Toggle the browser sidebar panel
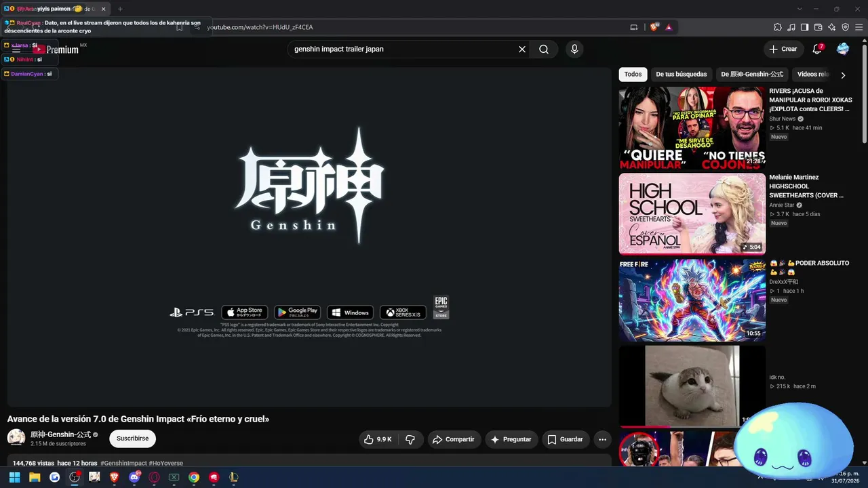Image resolution: width=868 pixels, height=488 pixels. click(804, 27)
